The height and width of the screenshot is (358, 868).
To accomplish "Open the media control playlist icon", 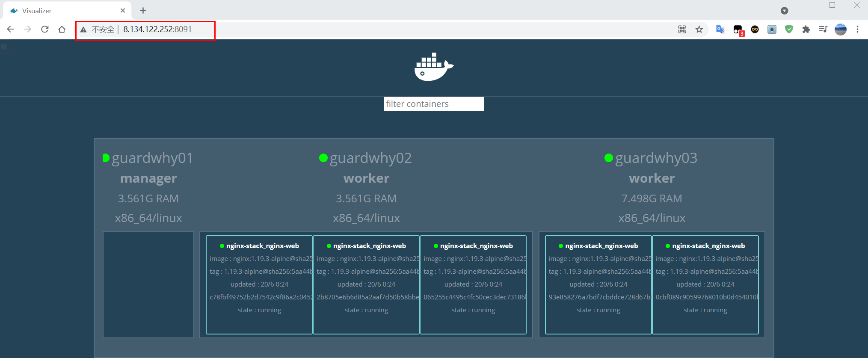I will [x=823, y=29].
